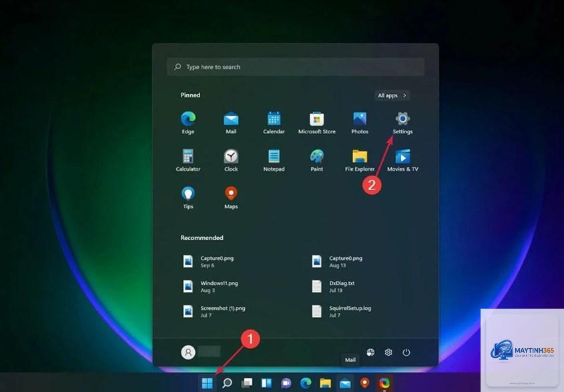Open the colorful swirl app on taskbar
Viewport: 564px width, 392px height.
(384, 383)
